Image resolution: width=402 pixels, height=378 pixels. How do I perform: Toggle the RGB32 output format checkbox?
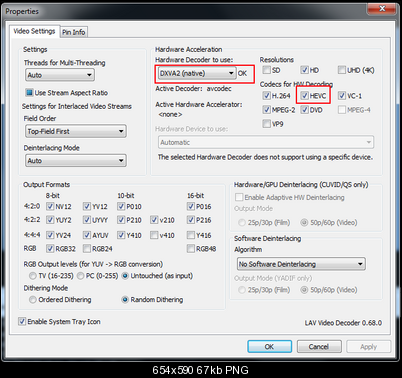click(x=50, y=248)
